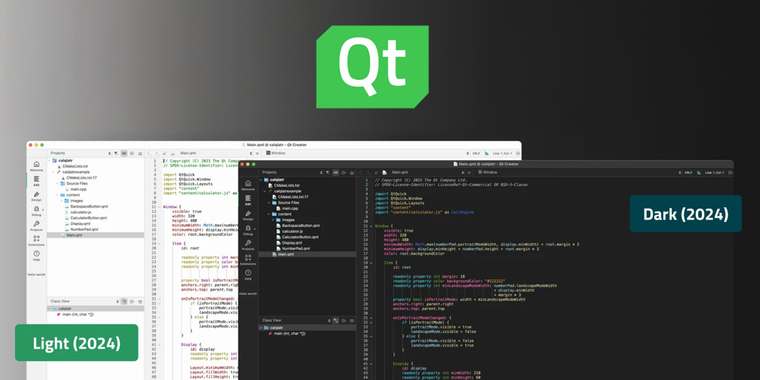The height and width of the screenshot is (380, 760).
Task: Click the Light (2024) theme label
Action: click(77, 343)
